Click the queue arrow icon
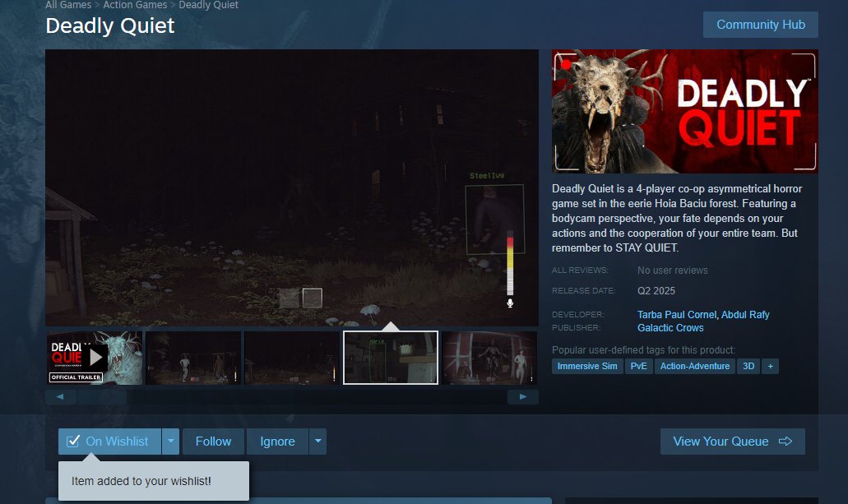Image resolution: width=848 pixels, height=504 pixels. point(785,442)
